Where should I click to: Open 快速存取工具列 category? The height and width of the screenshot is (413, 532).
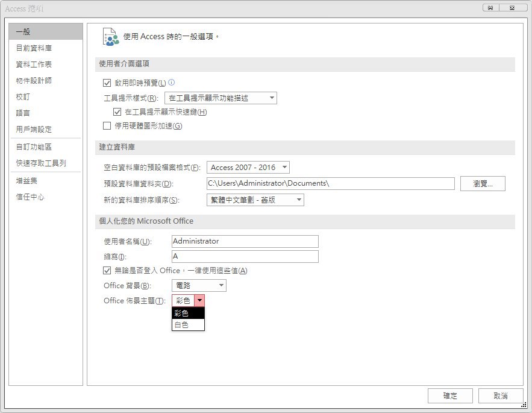(x=46, y=163)
